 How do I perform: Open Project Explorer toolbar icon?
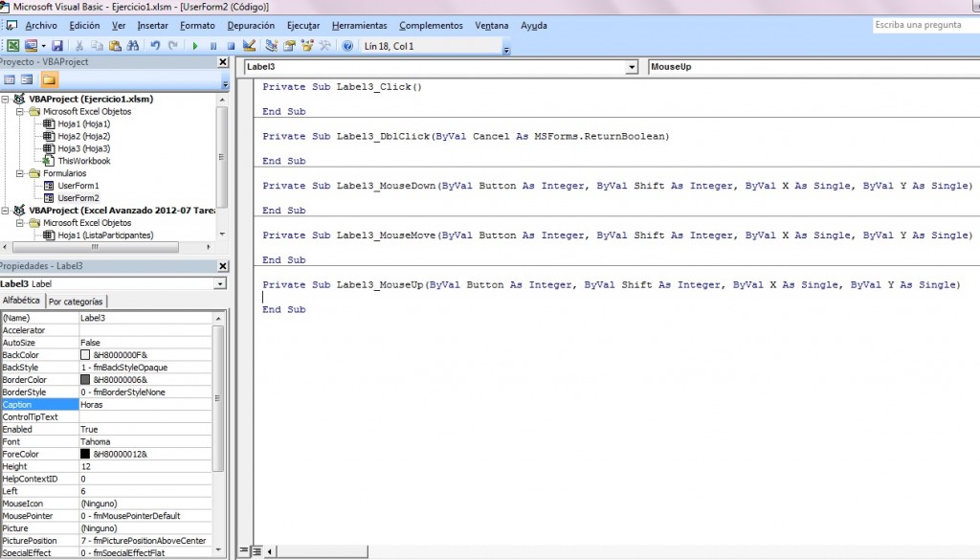pos(271,46)
